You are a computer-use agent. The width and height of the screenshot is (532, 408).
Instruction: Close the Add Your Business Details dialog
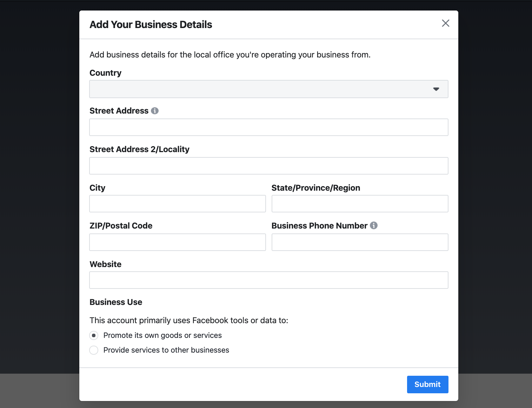pyautogui.click(x=445, y=23)
